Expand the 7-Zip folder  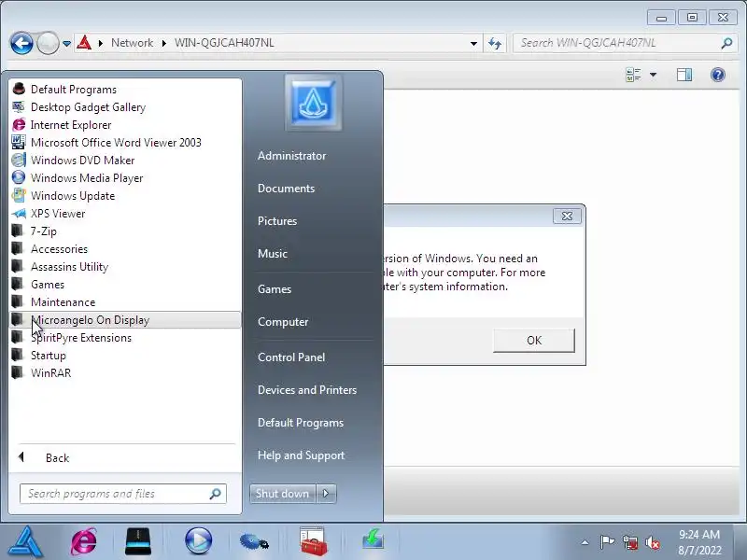click(125, 231)
